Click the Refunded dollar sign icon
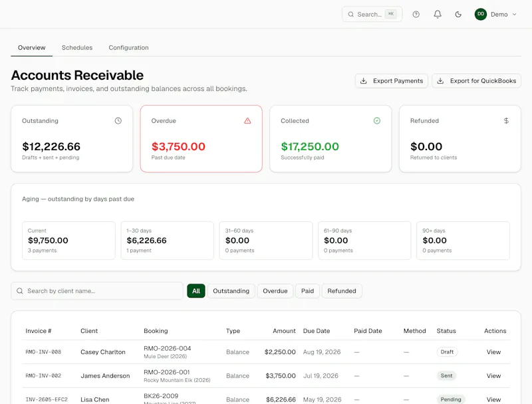 point(506,121)
